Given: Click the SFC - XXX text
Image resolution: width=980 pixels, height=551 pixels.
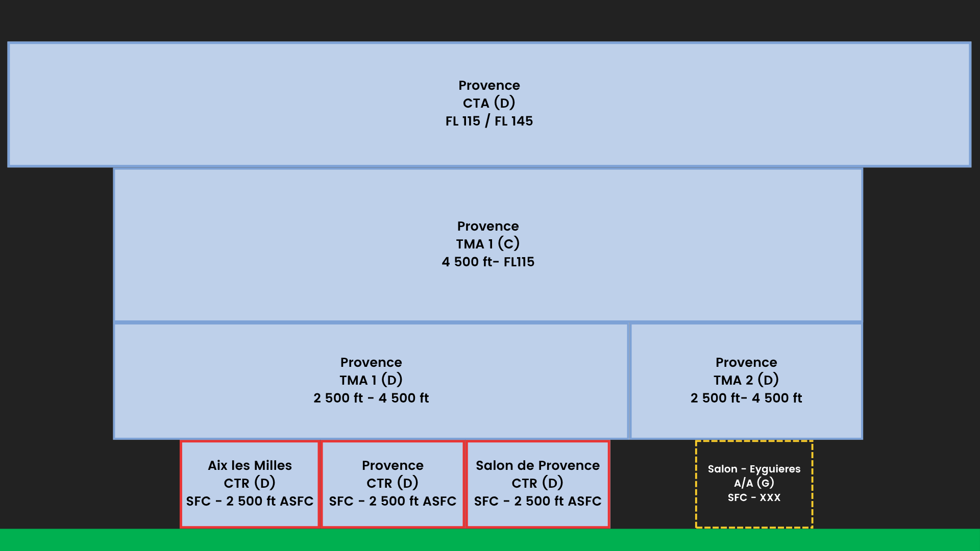Looking at the screenshot, I should [754, 497].
